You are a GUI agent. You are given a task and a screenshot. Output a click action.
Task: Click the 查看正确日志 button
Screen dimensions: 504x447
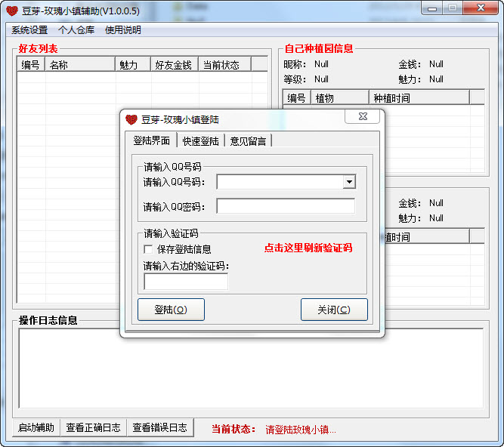94,427
